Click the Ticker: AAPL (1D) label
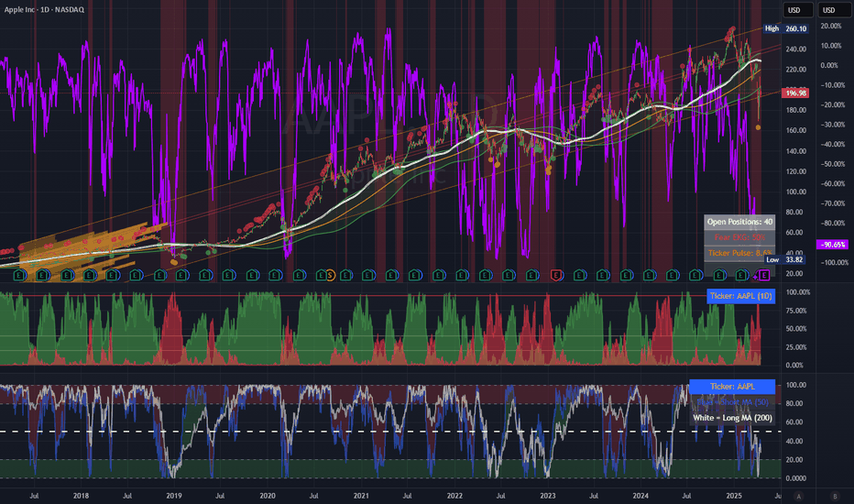 740,296
